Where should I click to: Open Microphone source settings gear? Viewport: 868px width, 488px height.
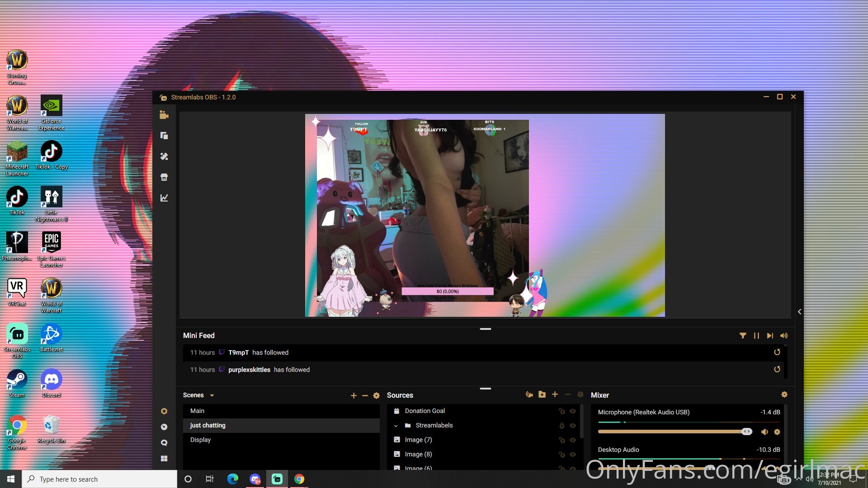(x=777, y=432)
